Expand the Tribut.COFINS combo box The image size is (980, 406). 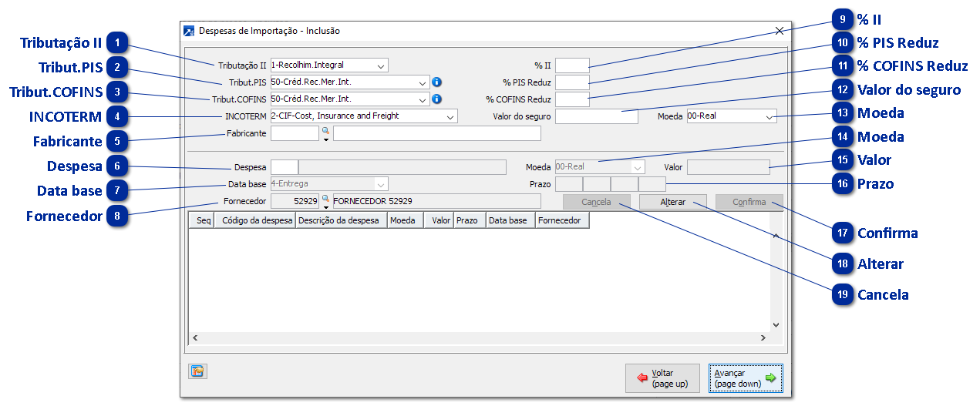(x=423, y=99)
